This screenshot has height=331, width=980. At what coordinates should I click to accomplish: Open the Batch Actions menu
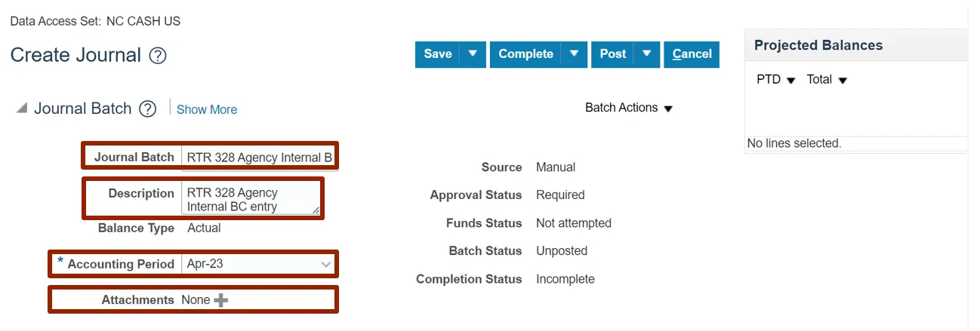point(628,108)
